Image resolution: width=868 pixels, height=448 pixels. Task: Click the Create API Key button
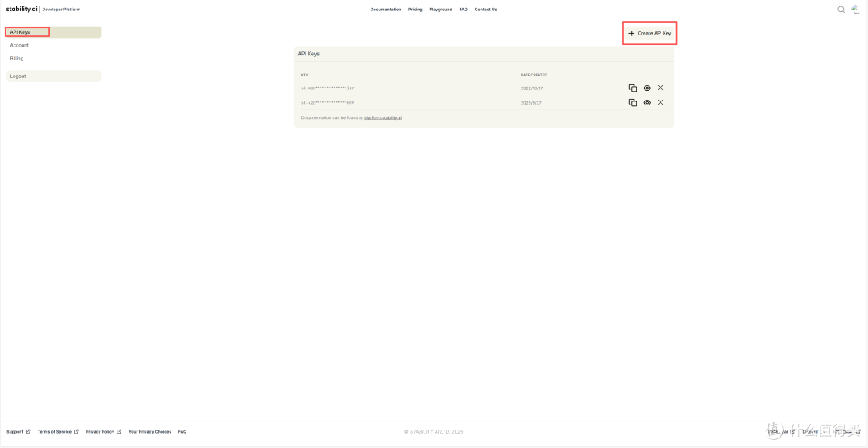(650, 33)
